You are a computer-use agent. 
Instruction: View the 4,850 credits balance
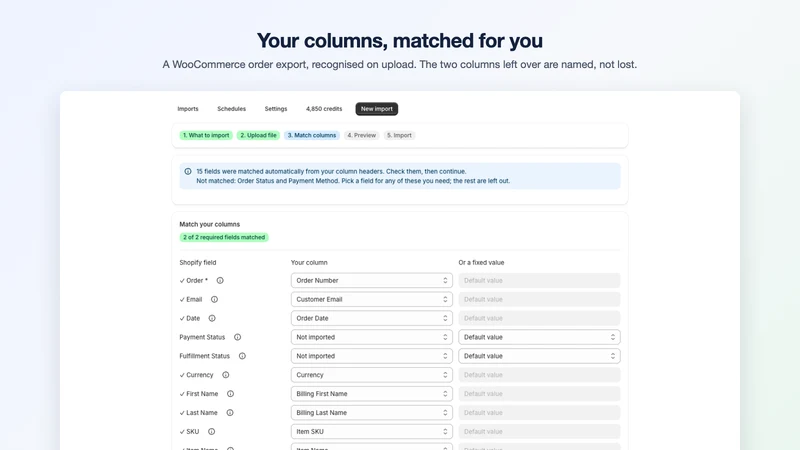[324, 109]
